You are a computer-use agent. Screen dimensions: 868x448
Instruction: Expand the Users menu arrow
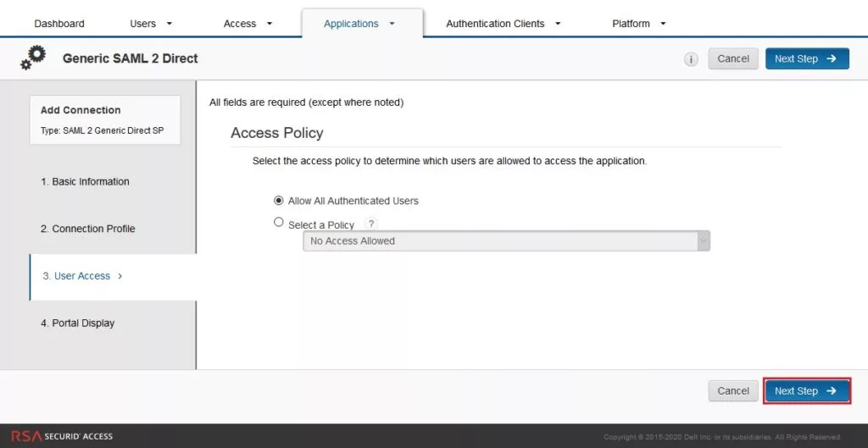click(x=170, y=24)
